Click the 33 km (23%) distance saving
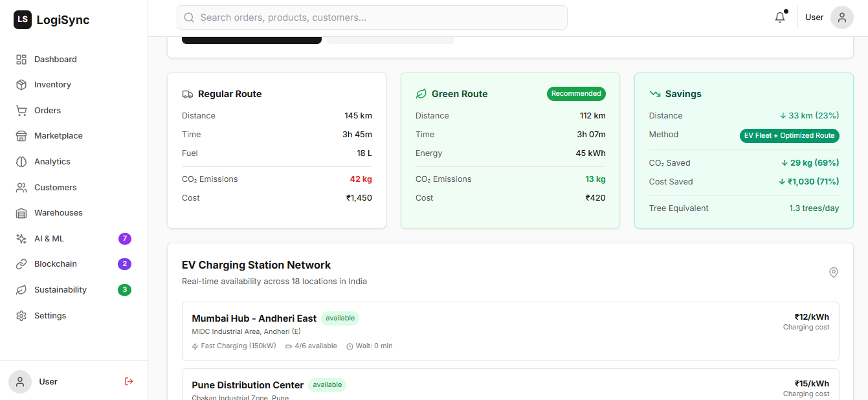Viewport: 868px width, 400px height. 809,116
